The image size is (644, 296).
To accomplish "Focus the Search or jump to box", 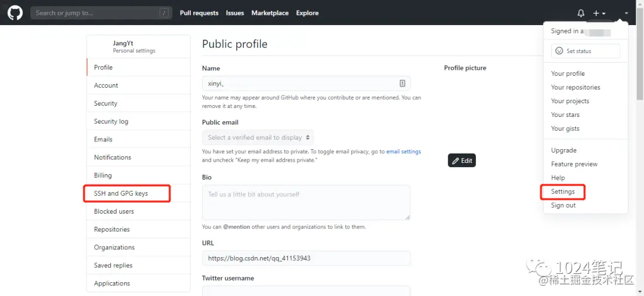I will 95,13.
